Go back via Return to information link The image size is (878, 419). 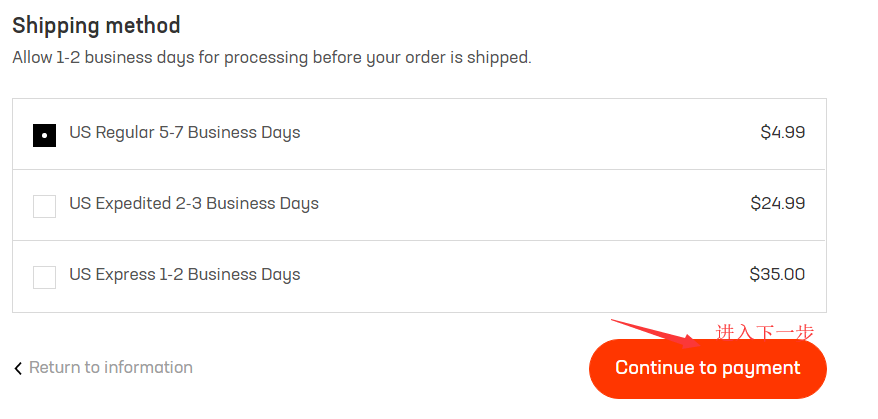(x=110, y=367)
